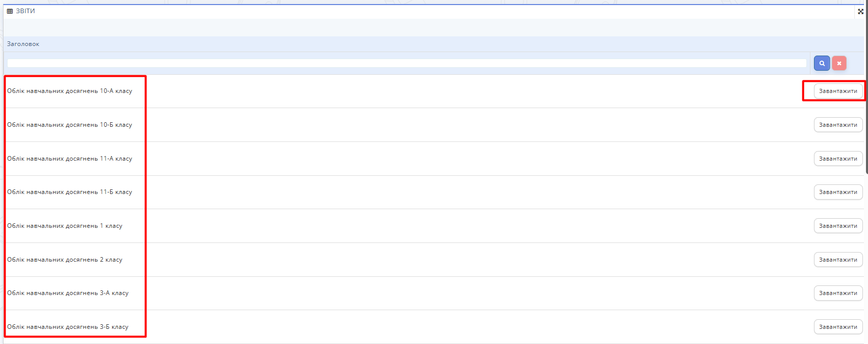Image resolution: width=868 pixels, height=344 pixels.
Task: Download the 11-Б class report
Action: coord(838,192)
